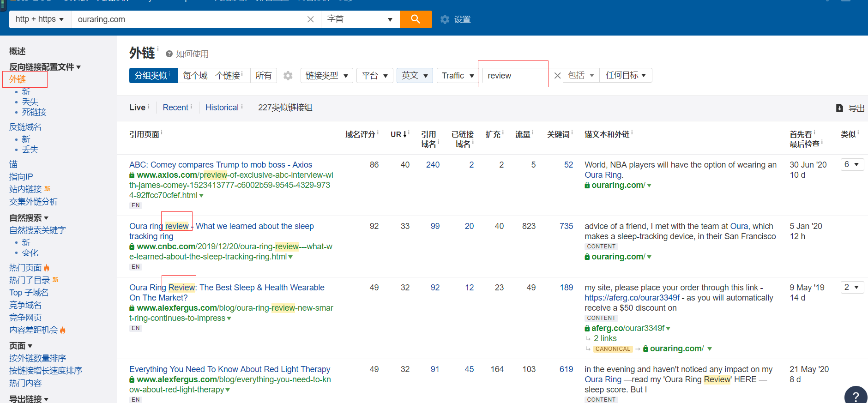The image size is (868, 403).
Task: Open Red Light Therapy article title
Action: (x=230, y=369)
